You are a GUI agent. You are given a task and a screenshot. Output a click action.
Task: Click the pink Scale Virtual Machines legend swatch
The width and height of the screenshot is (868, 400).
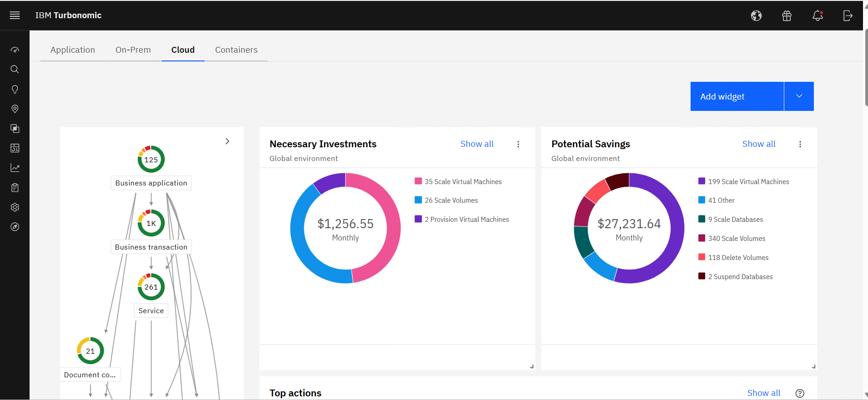pyautogui.click(x=418, y=181)
